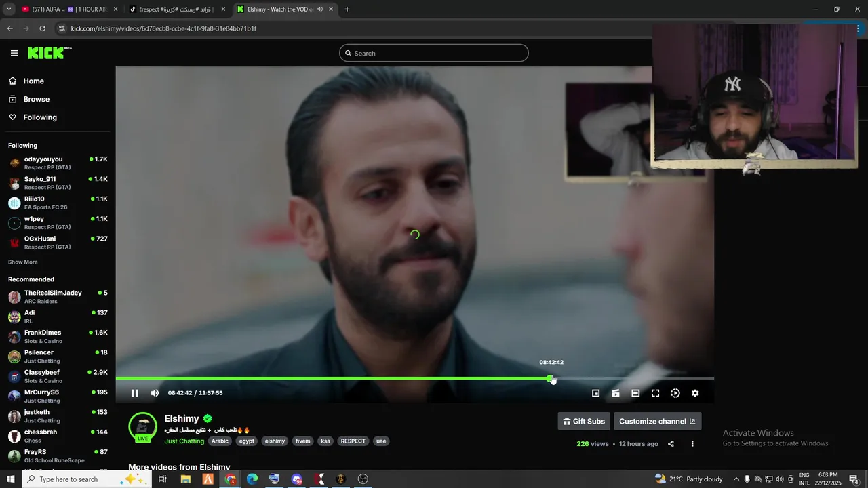Open the Elshimy channel name link
This screenshot has width=868, height=488.
(x=182, y=418)
